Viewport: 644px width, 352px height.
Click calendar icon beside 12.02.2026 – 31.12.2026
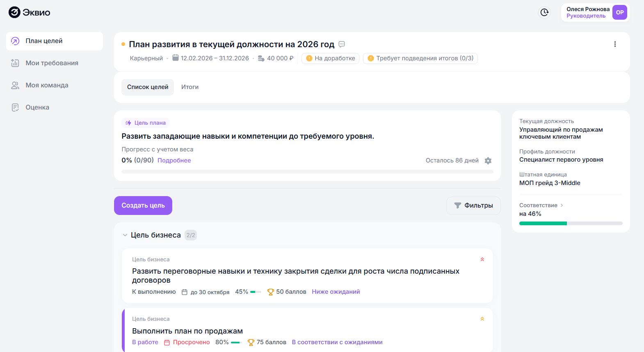coord(176,58)
